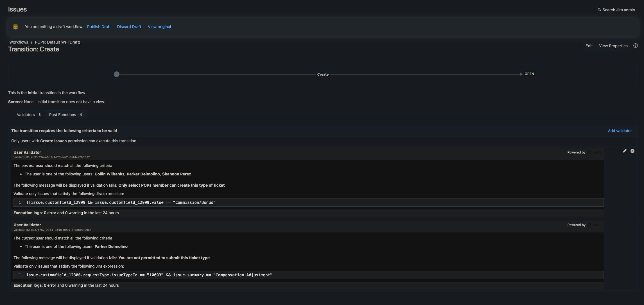
Task: Click the warning triangle in the draft banner
Action: point(15,26)
